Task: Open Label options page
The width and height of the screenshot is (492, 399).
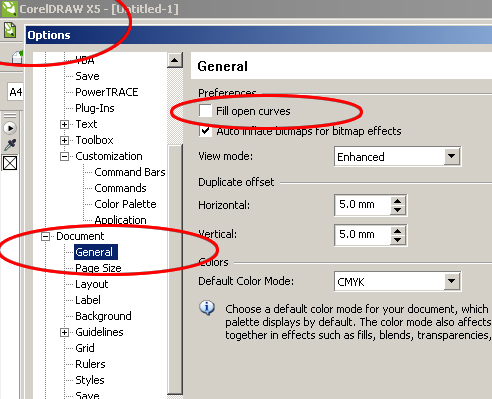Action: [88, 300]
